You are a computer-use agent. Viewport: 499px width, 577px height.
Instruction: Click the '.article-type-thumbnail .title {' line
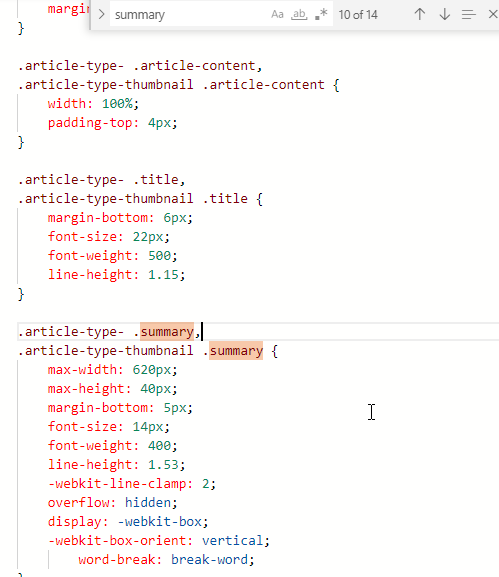pos(140,199)
